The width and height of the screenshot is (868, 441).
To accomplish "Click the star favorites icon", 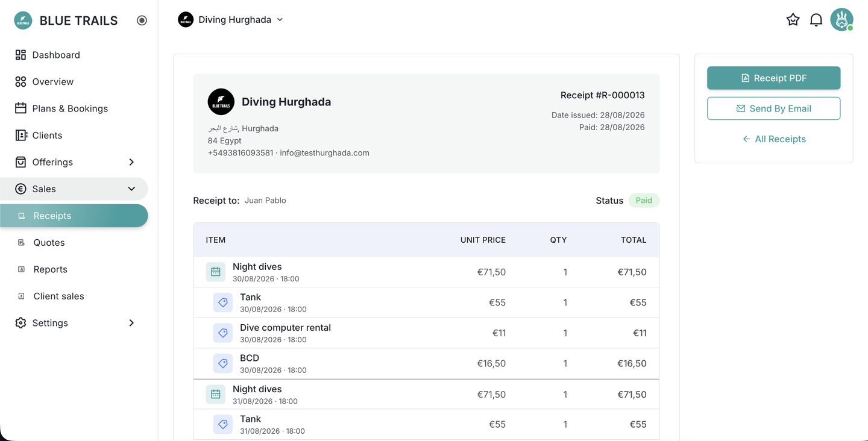I will pos(793,20).
